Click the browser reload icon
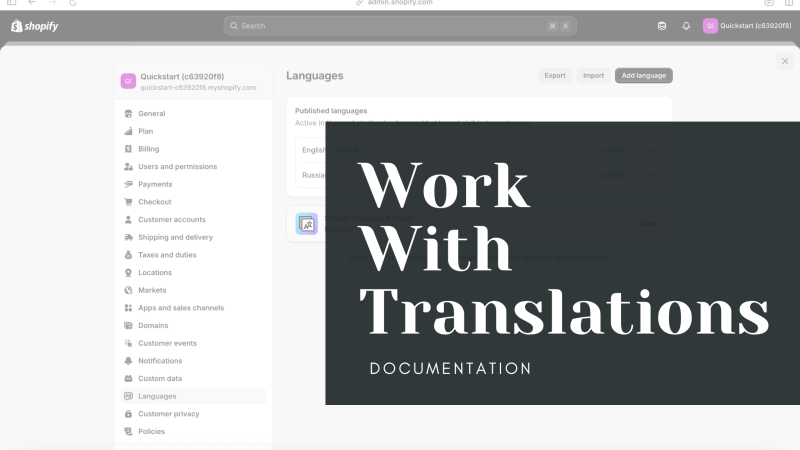 [72, 3]
